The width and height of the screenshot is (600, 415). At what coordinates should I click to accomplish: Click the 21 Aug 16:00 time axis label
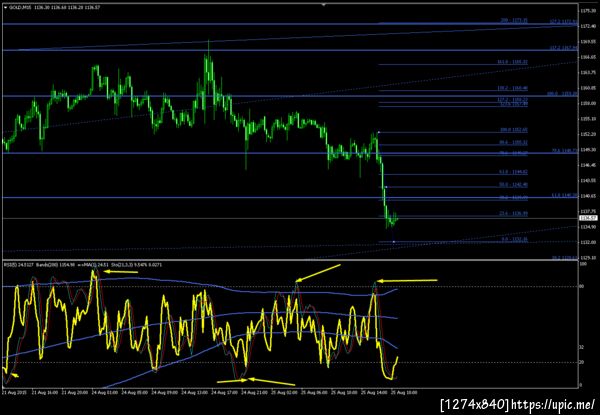point(43,393)
